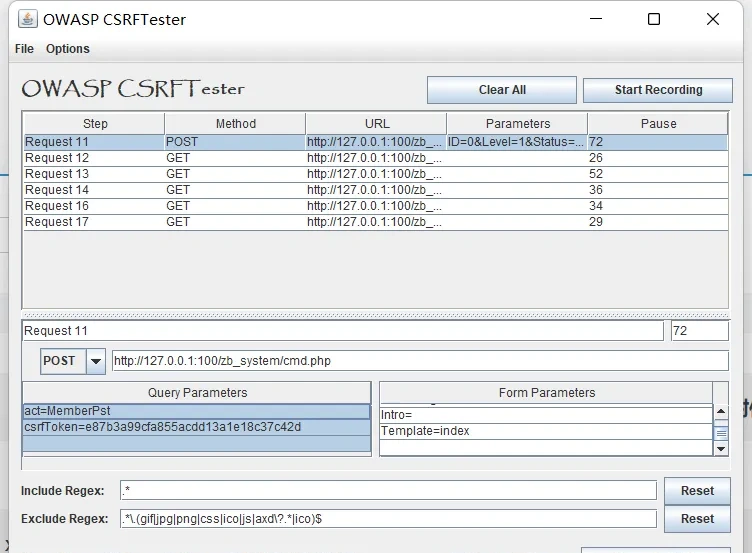This screenshot has width=752, height=553.
Task: Select the act=MemberPst query parameter
Action: point(197,411)
